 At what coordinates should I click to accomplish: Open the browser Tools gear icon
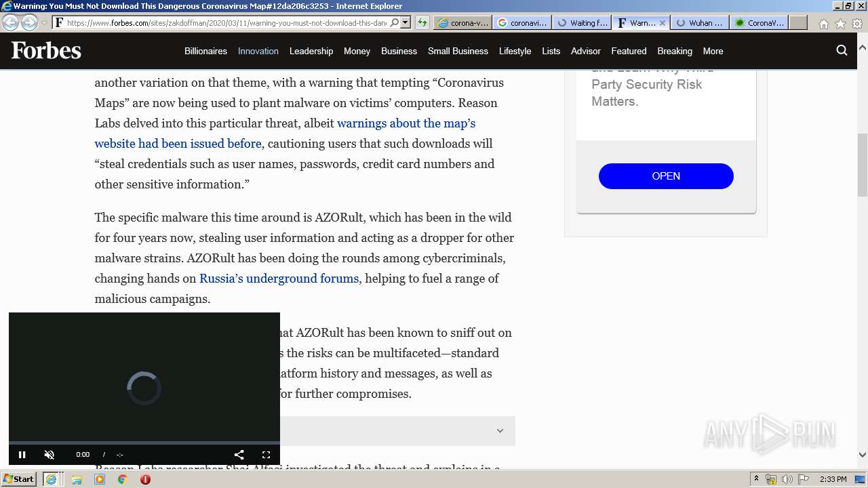pos(857,24)
